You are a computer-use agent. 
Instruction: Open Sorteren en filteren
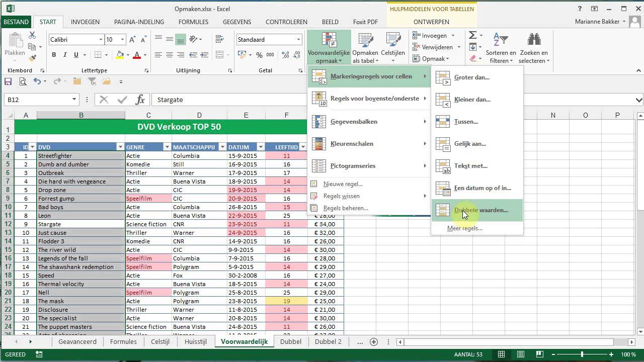tap(501, 48)
